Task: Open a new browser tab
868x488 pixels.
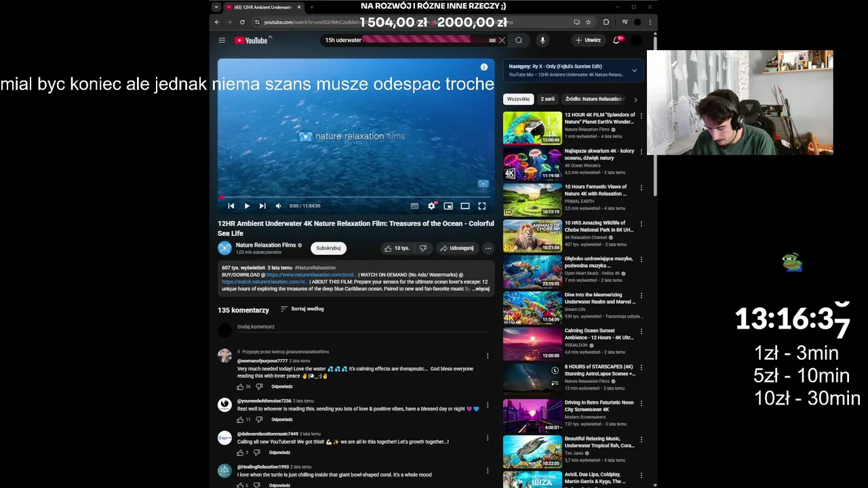Action: (x=312, y=7)
